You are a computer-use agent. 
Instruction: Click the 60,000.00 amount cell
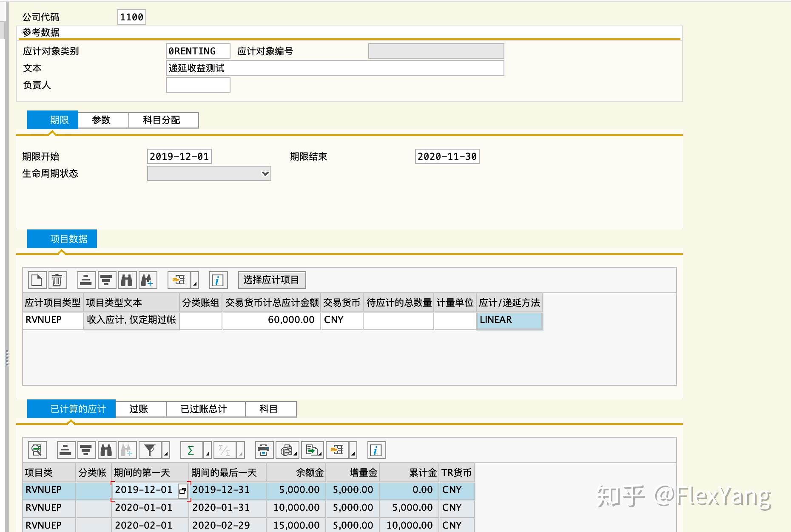pos(271,320)
